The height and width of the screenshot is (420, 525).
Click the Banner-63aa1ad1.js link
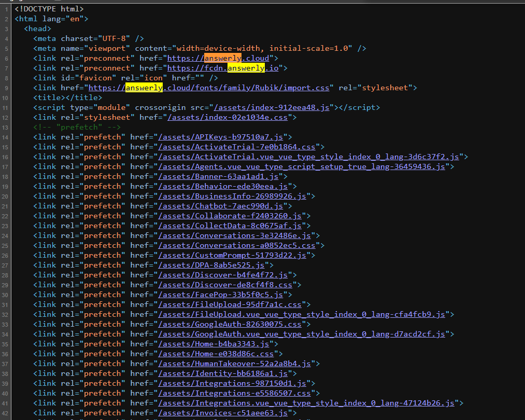point(218,176)
